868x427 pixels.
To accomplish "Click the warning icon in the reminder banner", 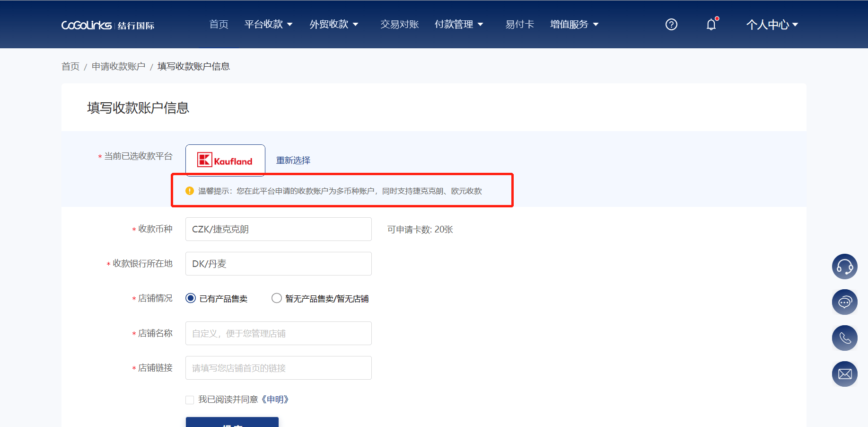I will point(189,191).
